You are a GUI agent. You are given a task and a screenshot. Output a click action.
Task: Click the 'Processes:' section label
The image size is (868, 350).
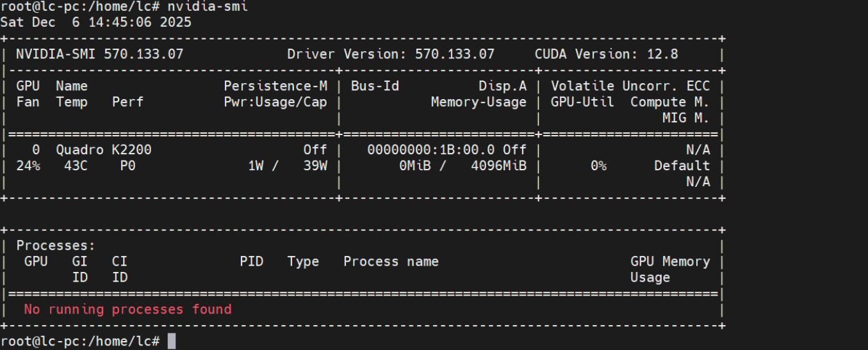(x=56, y=246)
